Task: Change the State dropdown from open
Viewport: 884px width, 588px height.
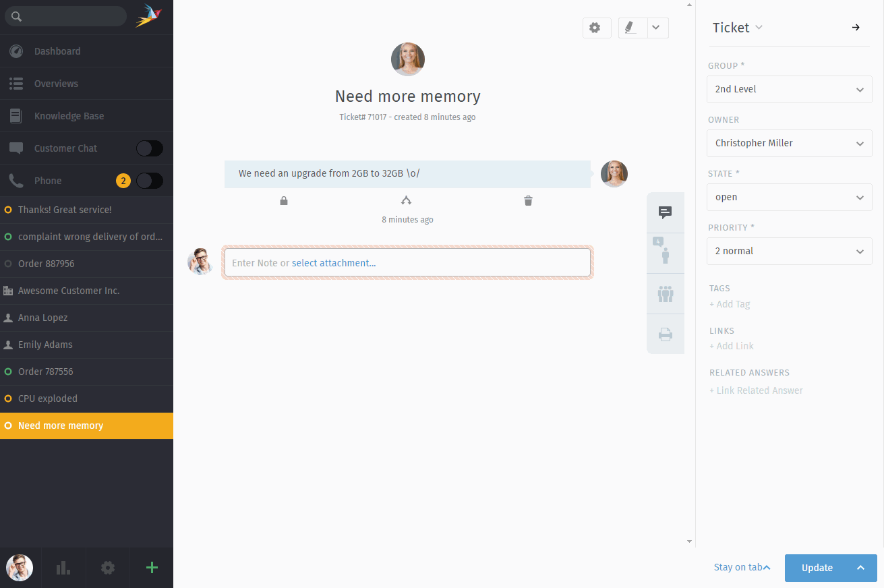Action: (789, 197)
